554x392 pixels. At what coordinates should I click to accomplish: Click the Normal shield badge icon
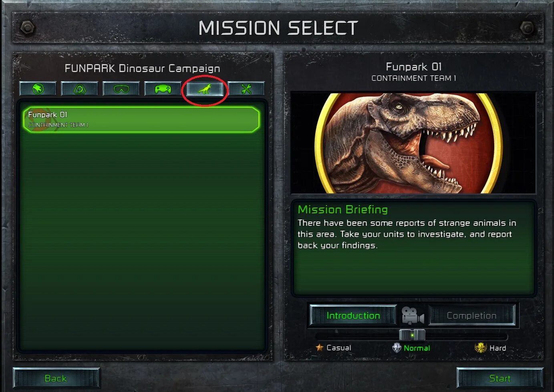click(x=397, y=348)
